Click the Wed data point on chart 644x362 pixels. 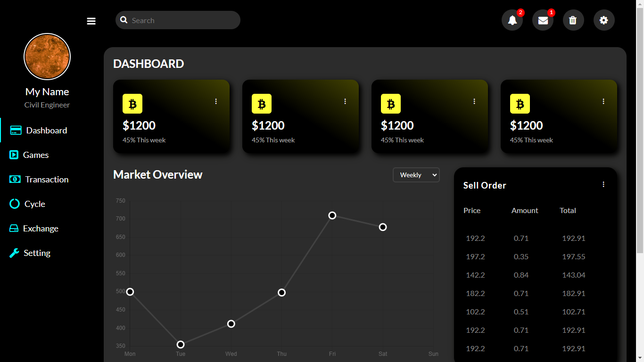pyautogui.click(x=231, y=324)
